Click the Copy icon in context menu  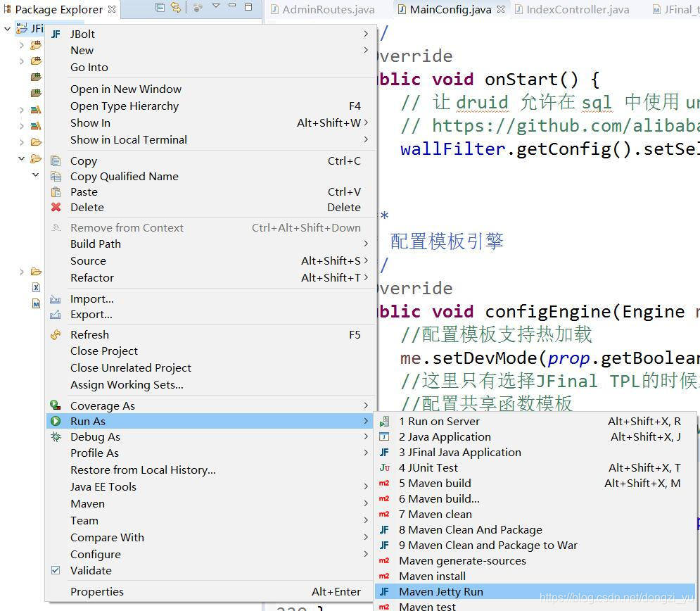tap(56, 160)
